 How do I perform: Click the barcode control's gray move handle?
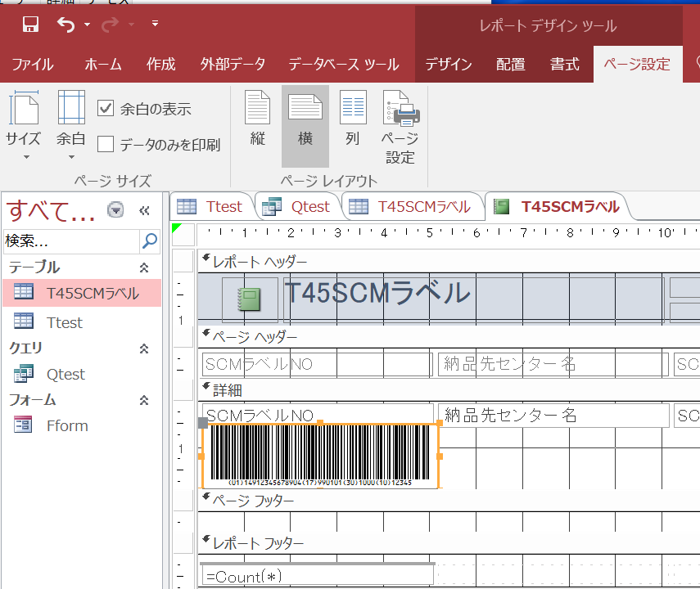[x=203, y=423]
